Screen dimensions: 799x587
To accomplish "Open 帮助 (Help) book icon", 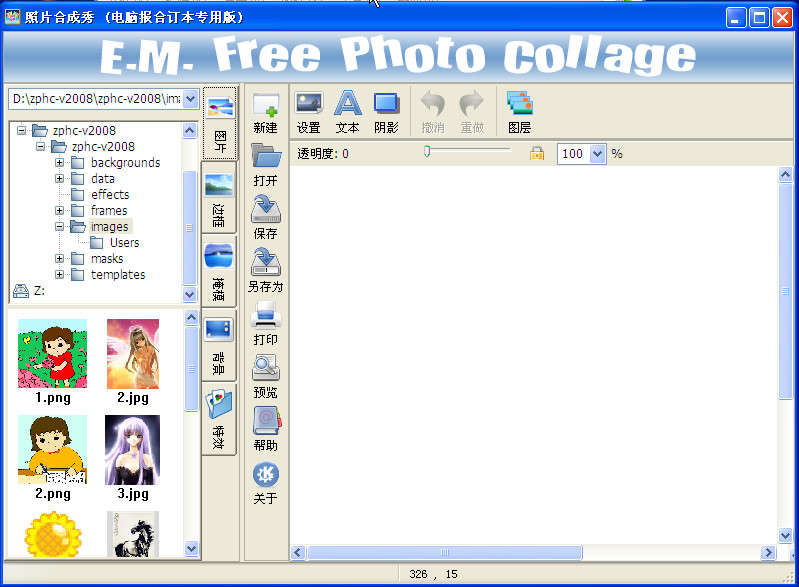I will 267,420.
